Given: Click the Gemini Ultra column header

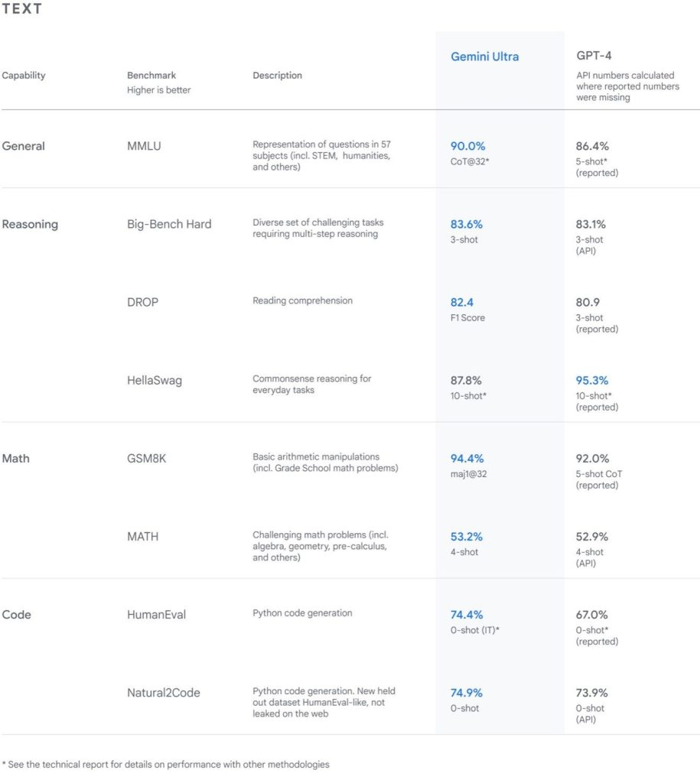Looking at the screenshot, I should (x=485, y=57).
